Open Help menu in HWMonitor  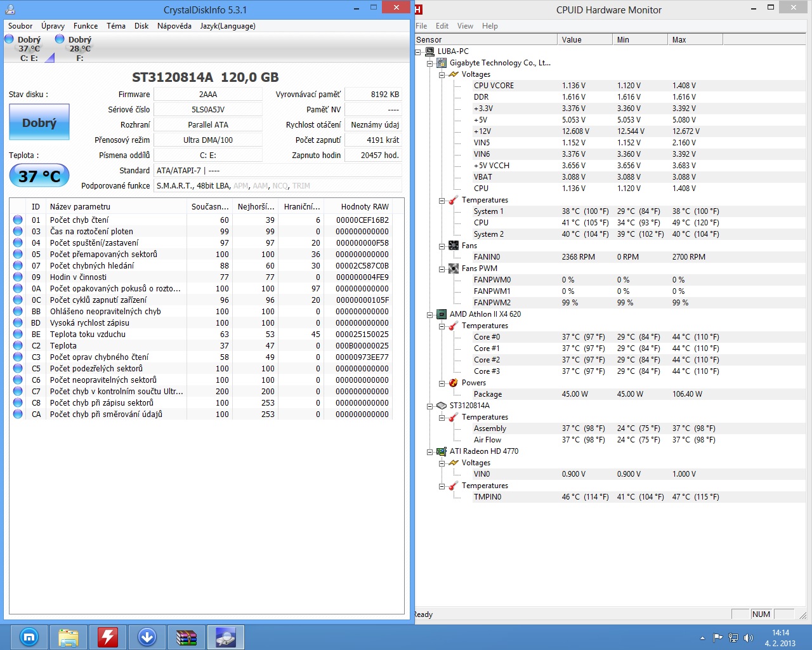click(x=490, y=26)
